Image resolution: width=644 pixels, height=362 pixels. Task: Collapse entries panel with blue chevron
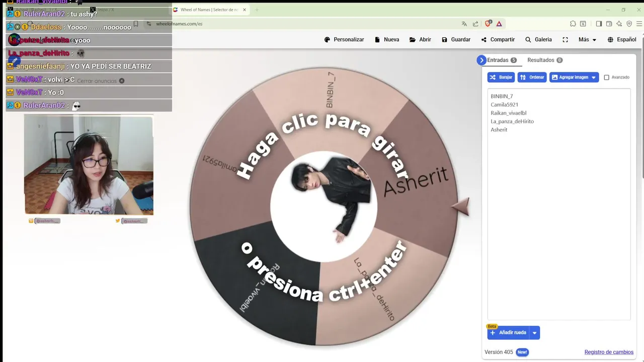click(481, 60)
